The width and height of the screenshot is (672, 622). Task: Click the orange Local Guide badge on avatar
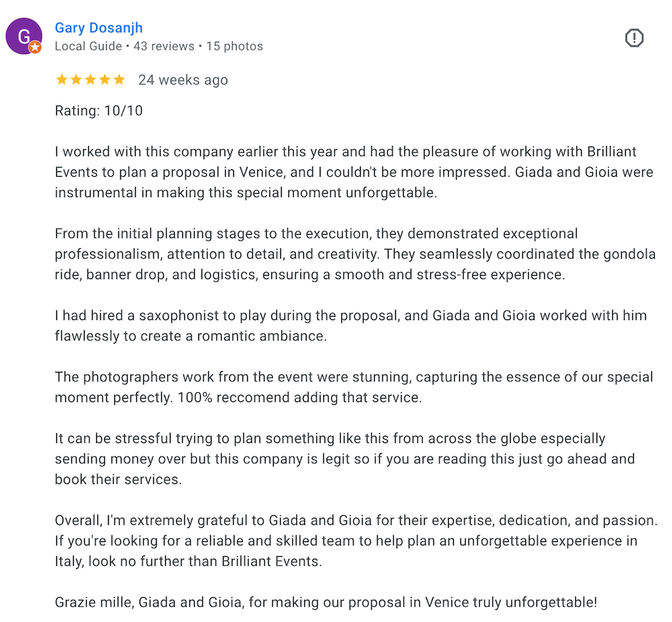35,47
